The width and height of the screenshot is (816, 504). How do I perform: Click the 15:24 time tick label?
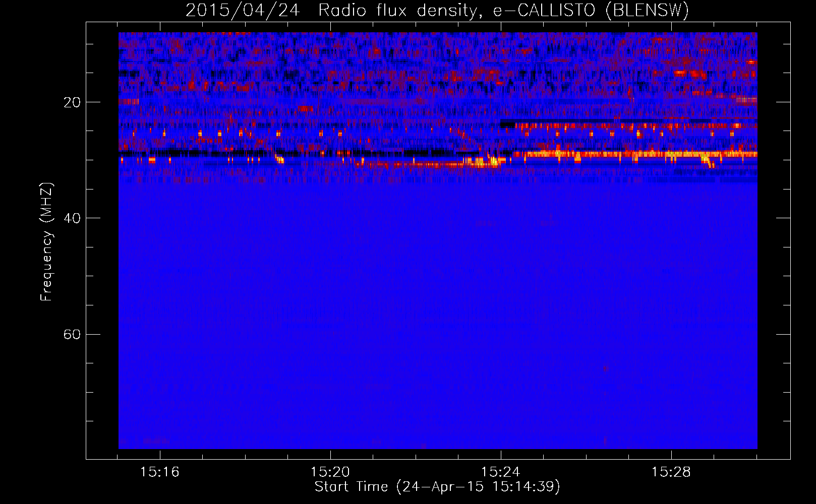click(x=501, y=472)
